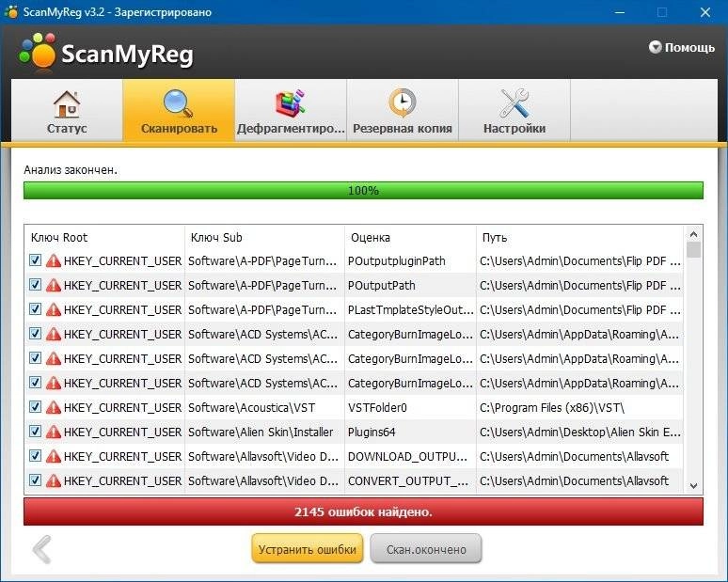Image resolution: width=728 pixels, height=582 pixels.
Task: Uncheck the POutputPath row checkbox
Action: (x=36, y=285)
